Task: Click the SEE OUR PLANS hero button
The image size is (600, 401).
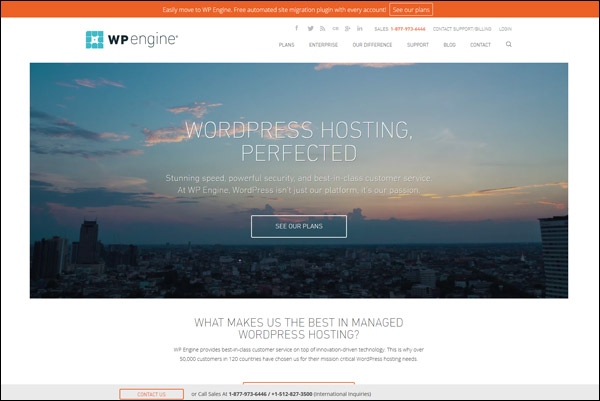Action: 299,226
